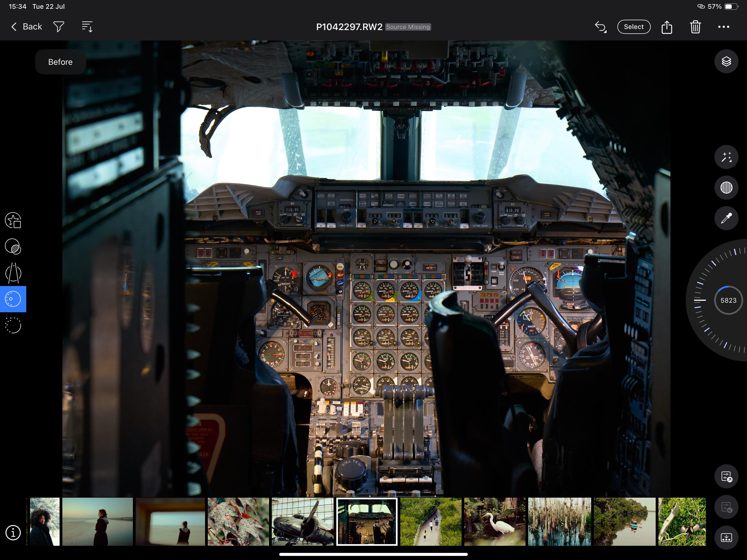Screen dimensions: 747x560
Task: Tap the Source Missing badge
Action: [x=408, y=27]
